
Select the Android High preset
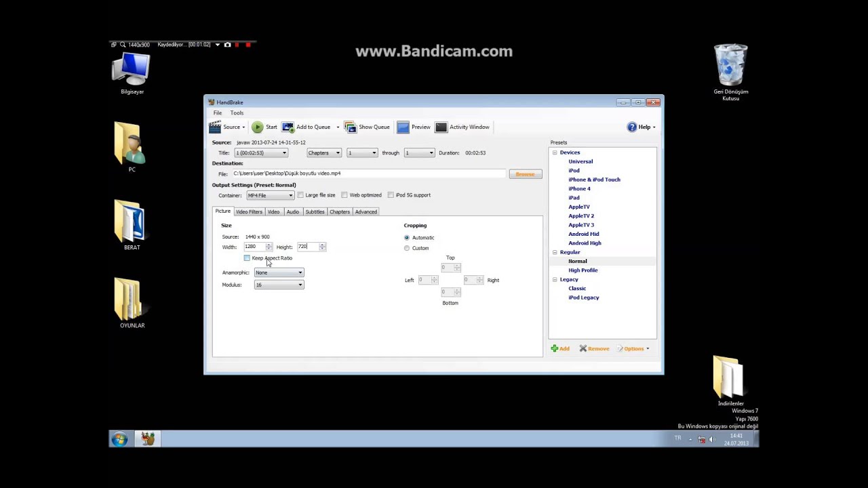pos(585,243)
